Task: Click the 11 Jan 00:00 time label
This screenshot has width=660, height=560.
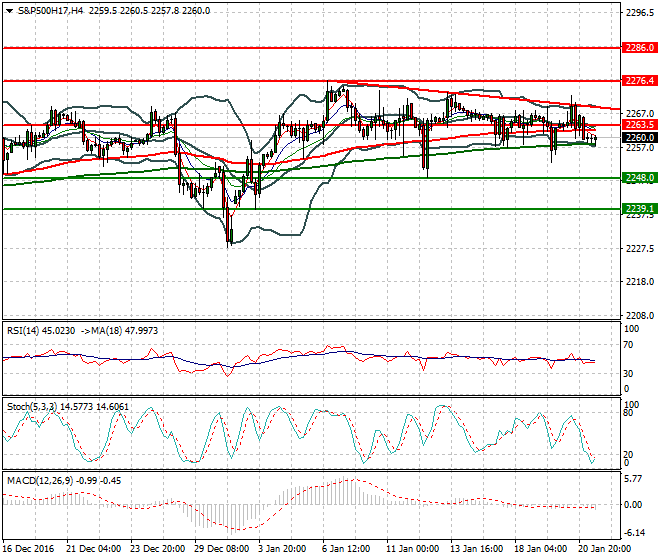Action: [x=413, y=549]
